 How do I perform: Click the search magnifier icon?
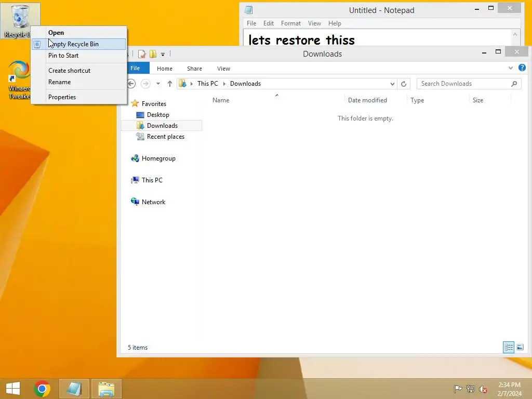coord(514,84)
